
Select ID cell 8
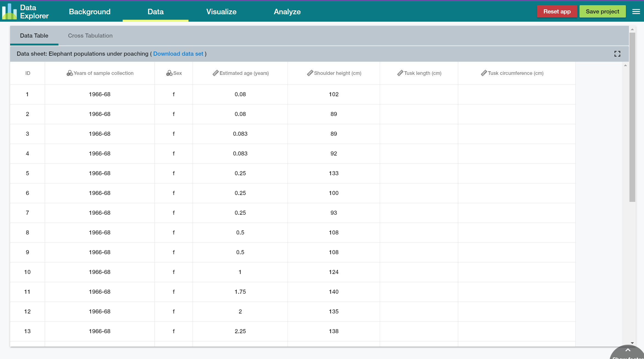click(27, 233)
